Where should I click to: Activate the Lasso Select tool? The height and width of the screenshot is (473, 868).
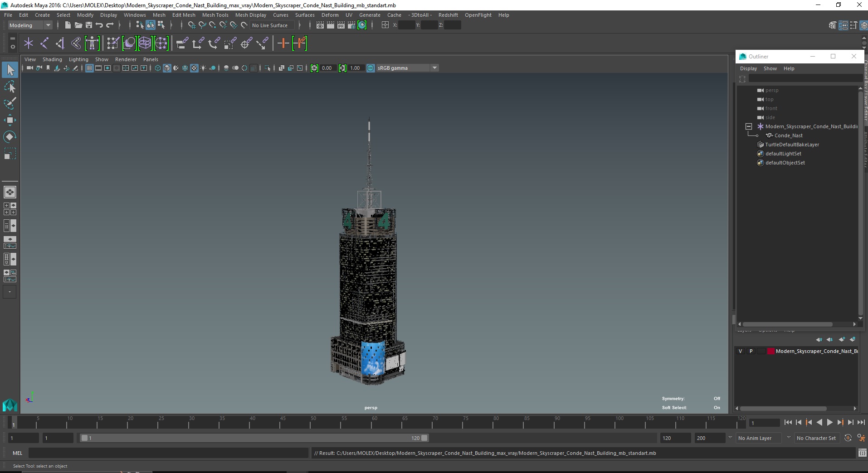[10, 87]
